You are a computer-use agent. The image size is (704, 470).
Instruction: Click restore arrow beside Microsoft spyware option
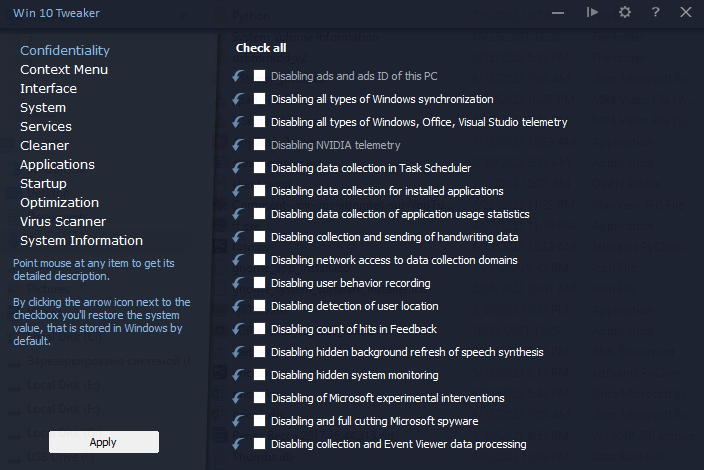237,421
